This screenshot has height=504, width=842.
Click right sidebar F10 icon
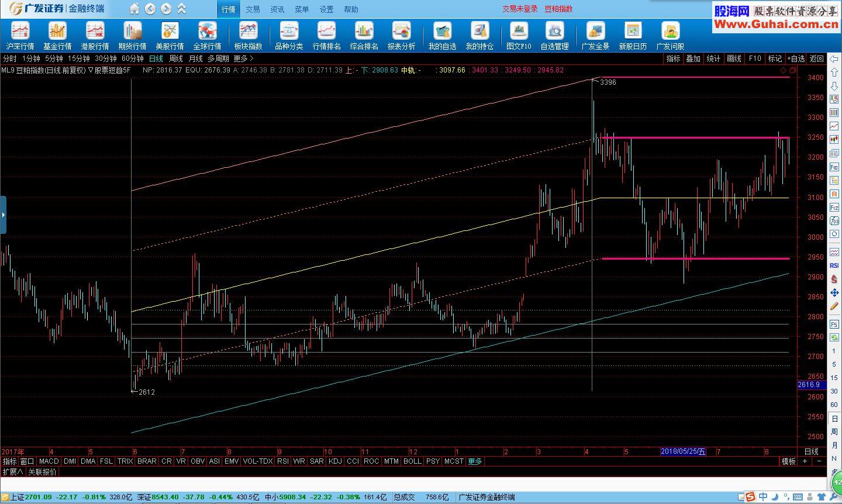tap(834, 167)
